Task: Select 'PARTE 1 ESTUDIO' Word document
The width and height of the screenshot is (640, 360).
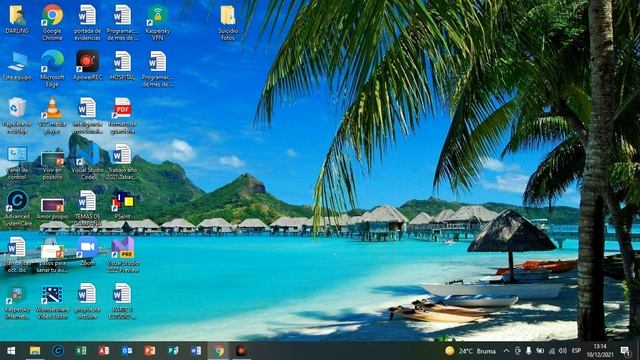Action: (122, 302)
